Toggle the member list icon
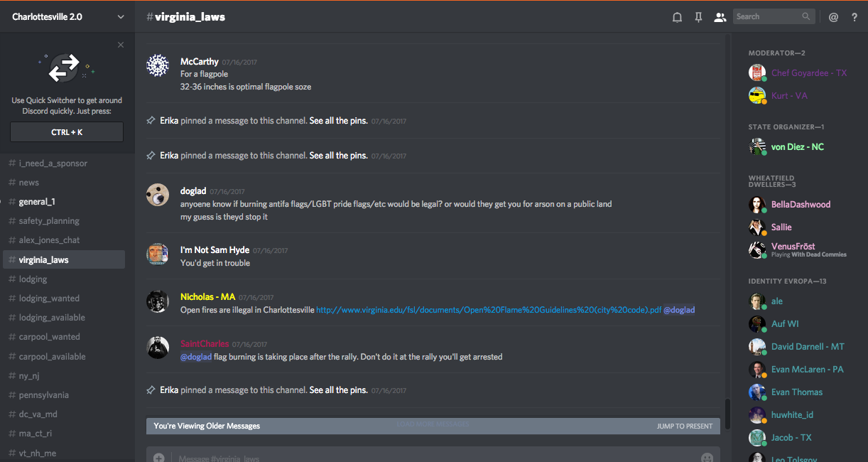 (x=720, y=17)
